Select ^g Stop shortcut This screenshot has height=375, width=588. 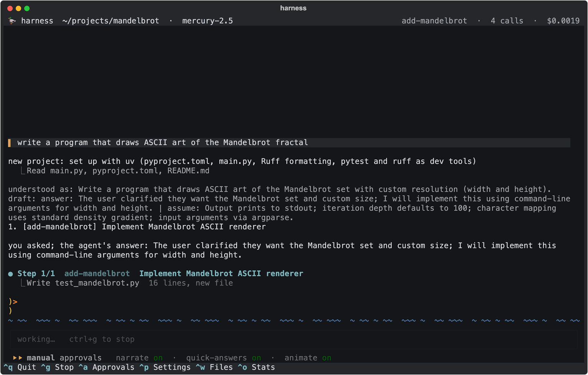pyautogui.click(x=57, y=367)
